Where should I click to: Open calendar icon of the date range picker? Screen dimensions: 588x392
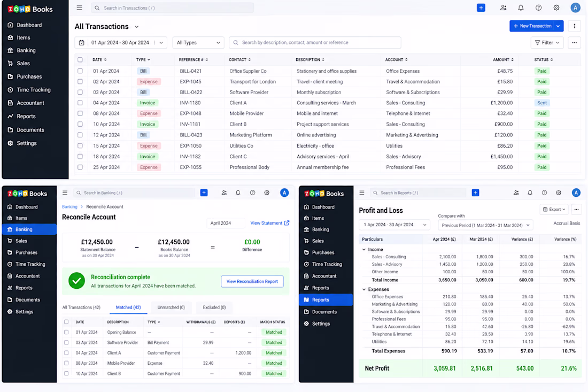82,43
